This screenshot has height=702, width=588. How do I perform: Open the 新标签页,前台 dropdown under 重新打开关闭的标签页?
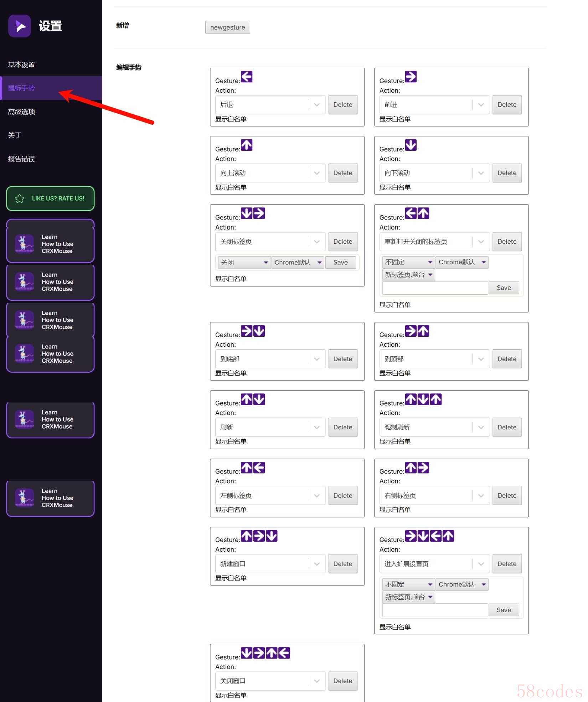(x=408, y=275)
